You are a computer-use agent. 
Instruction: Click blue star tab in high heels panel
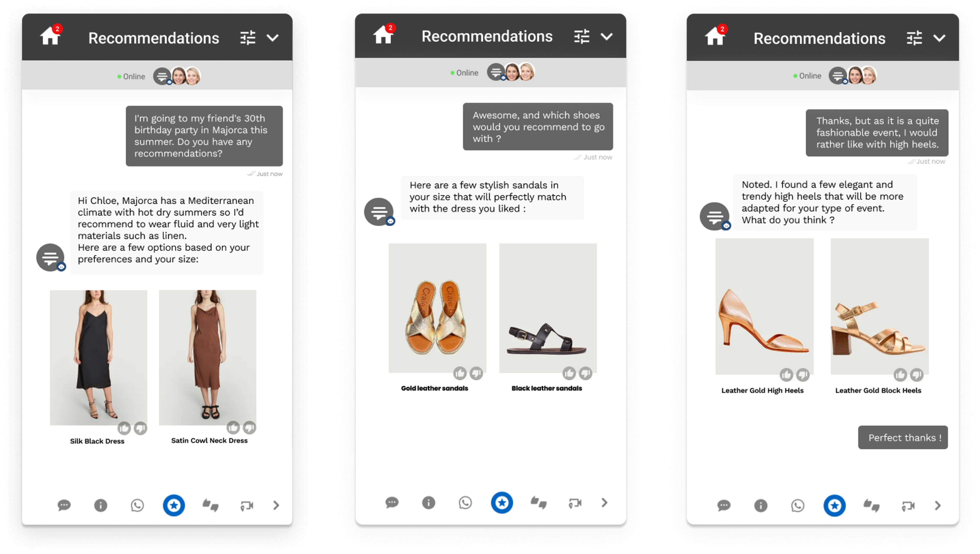(x=834, y=506)
